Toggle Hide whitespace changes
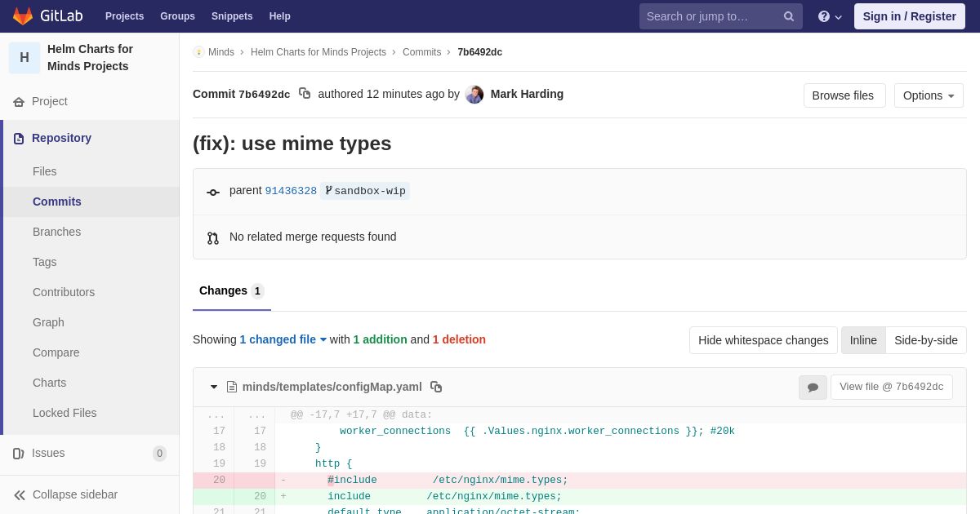The image size is (980, 514). pyautogui.click(x=763, y=340)
